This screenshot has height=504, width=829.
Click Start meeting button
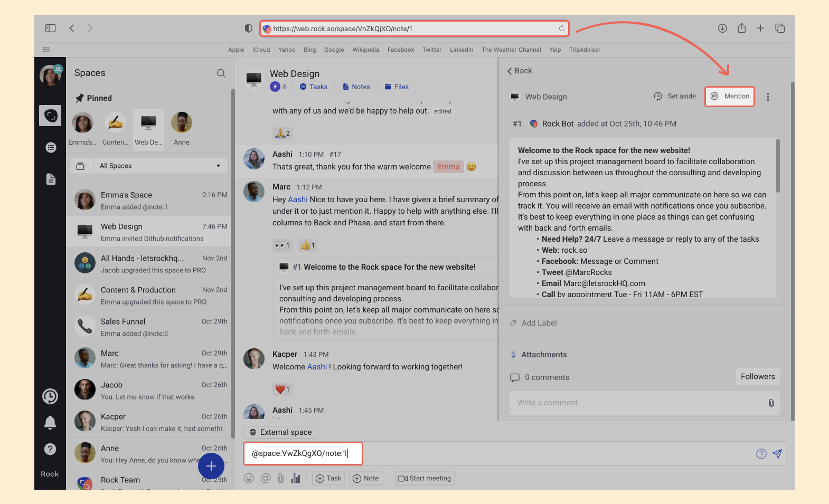425,478
